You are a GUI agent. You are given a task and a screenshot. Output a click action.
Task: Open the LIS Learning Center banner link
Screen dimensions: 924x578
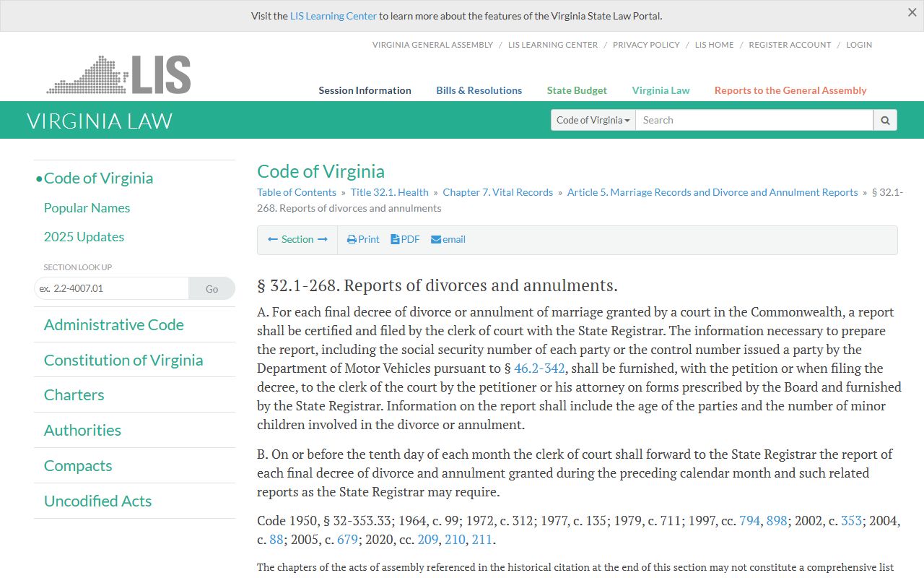click(x=334, y=16)
